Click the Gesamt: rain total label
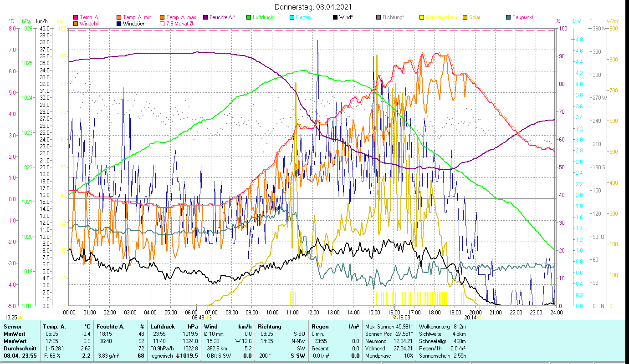 click(321, 349)
